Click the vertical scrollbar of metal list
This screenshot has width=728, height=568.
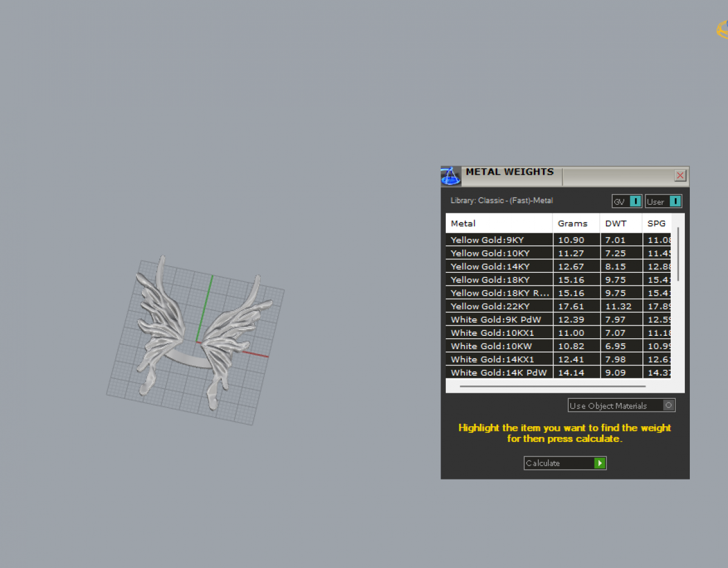pos(678,255)
